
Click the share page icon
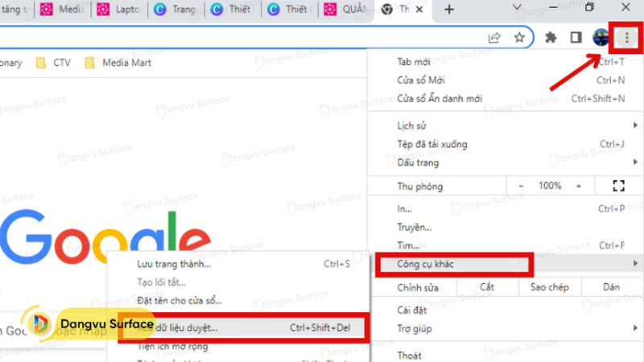[x=495, y=37]
